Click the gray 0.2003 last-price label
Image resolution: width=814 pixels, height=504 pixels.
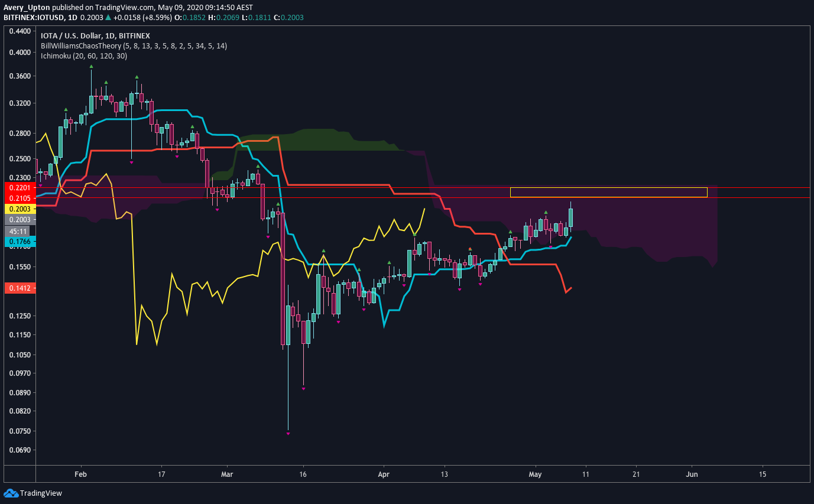click(20, 220)
